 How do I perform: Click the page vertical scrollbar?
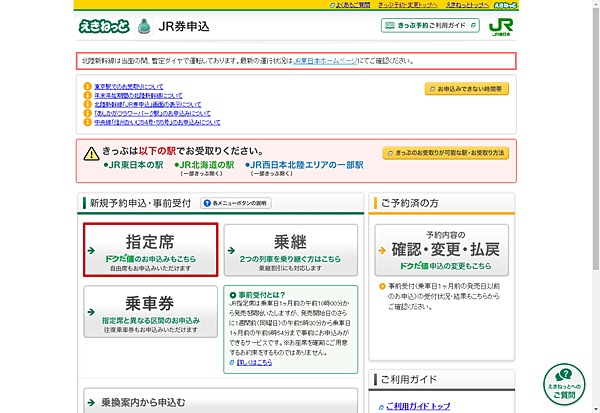596,138
